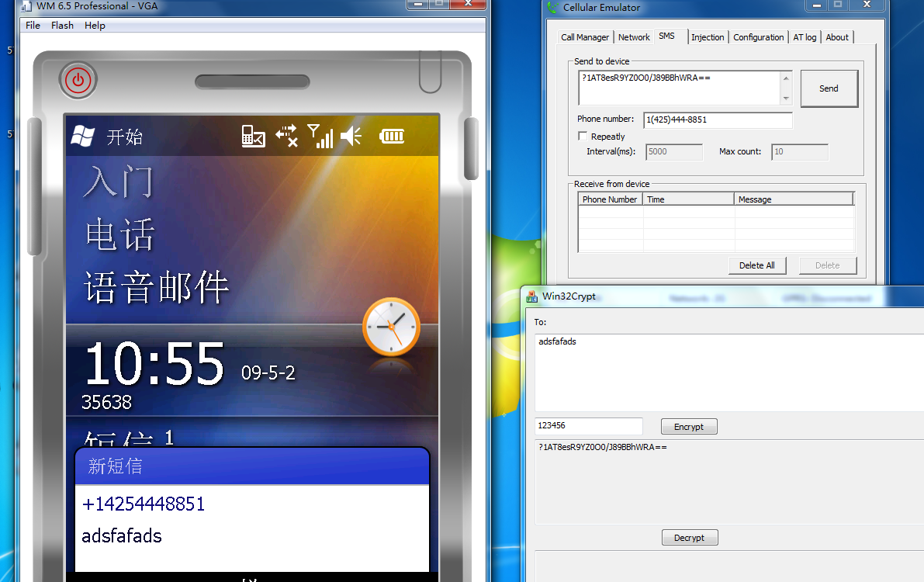This screenshot has width=924, height=582.
Task: Tap the battery level icon
Action: (x=392, y=137)
